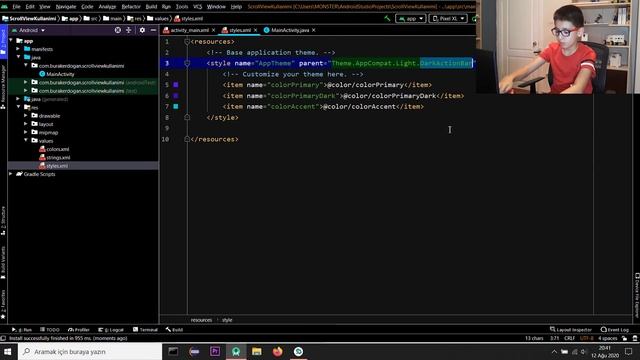This screenshot has height=360, width=640.
Task: Click the CRLF line separator indicator
Action: [x=569, y=338]
